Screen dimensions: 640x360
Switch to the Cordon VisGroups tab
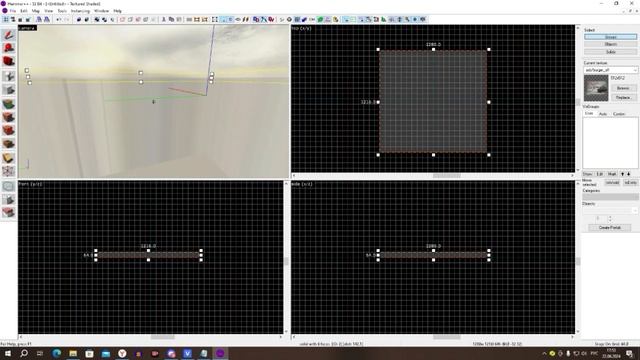619,114
